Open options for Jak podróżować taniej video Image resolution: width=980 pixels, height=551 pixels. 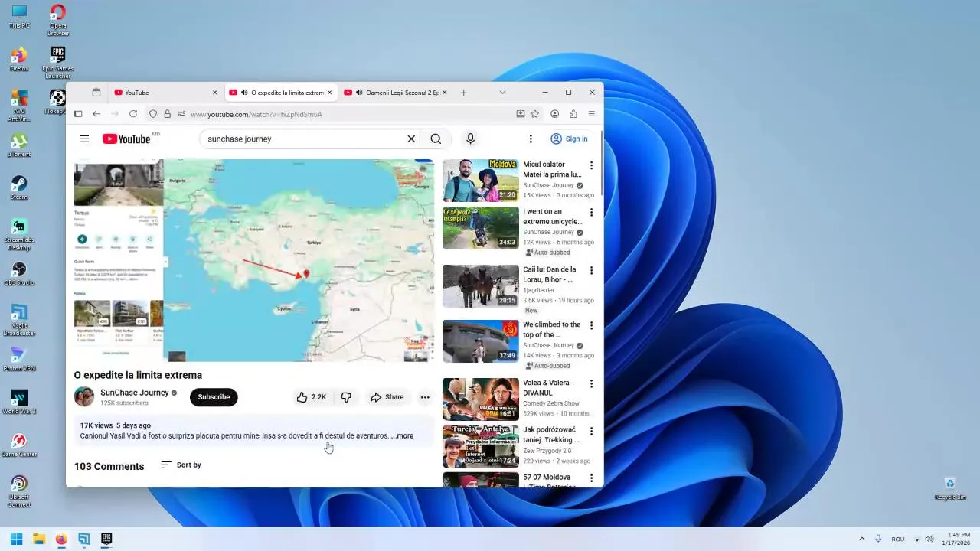click(591, 432)
